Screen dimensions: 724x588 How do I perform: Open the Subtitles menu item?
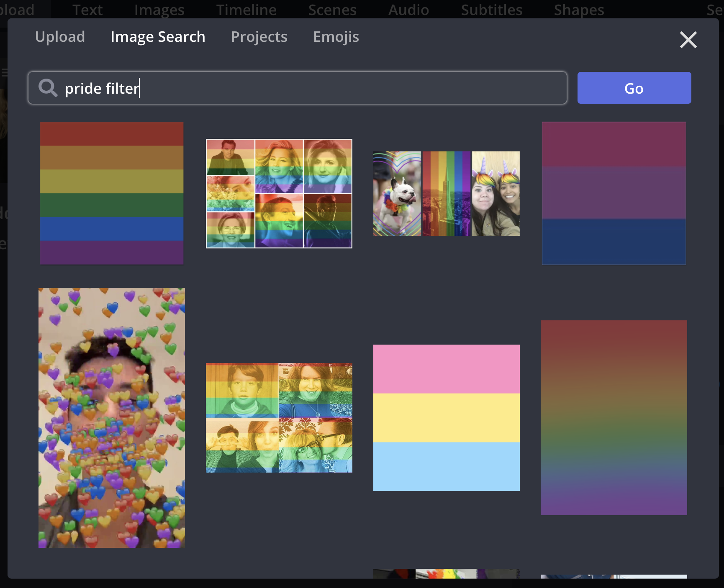491,9
